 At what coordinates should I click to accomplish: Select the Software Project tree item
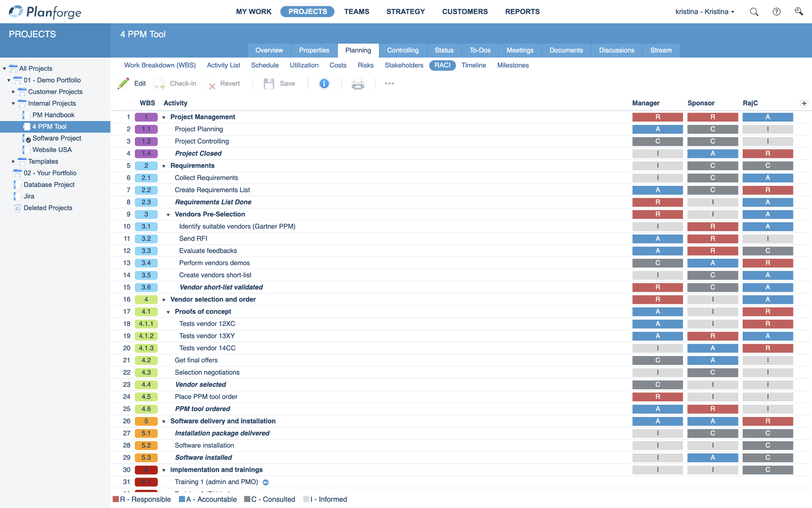(57, 138)
